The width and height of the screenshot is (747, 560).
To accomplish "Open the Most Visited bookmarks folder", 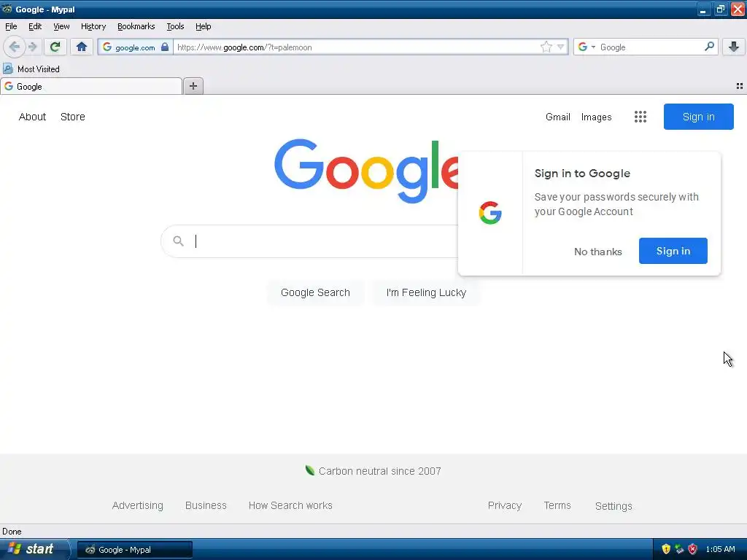I will click(x=31, y=69).
